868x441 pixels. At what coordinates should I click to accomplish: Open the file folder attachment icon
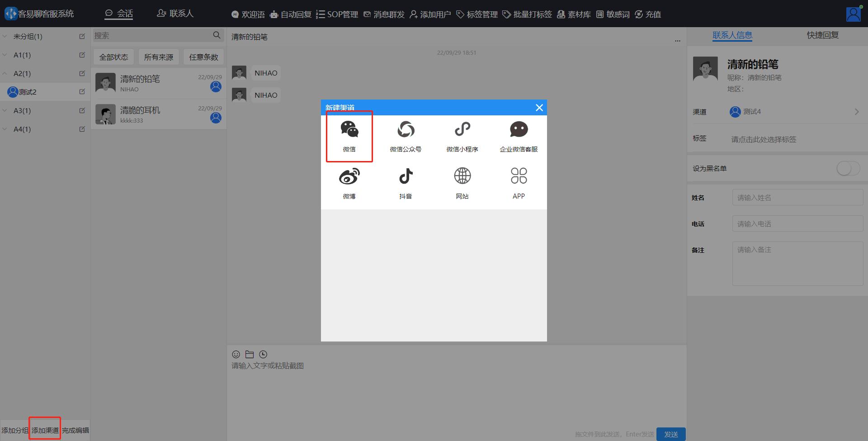point(250,354)
